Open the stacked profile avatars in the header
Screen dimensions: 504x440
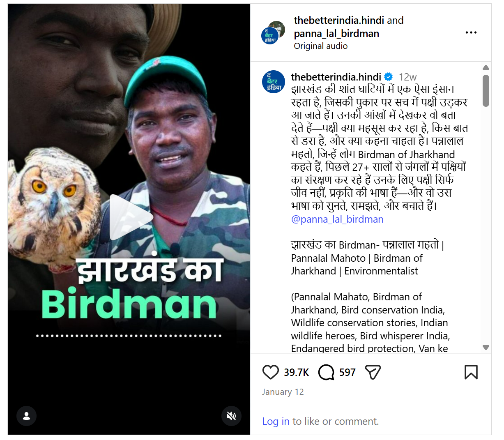[273, 32]
